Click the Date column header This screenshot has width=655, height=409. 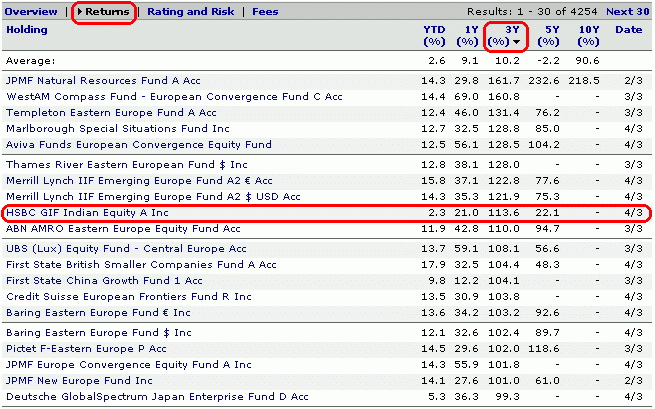[x=629, y=30]
